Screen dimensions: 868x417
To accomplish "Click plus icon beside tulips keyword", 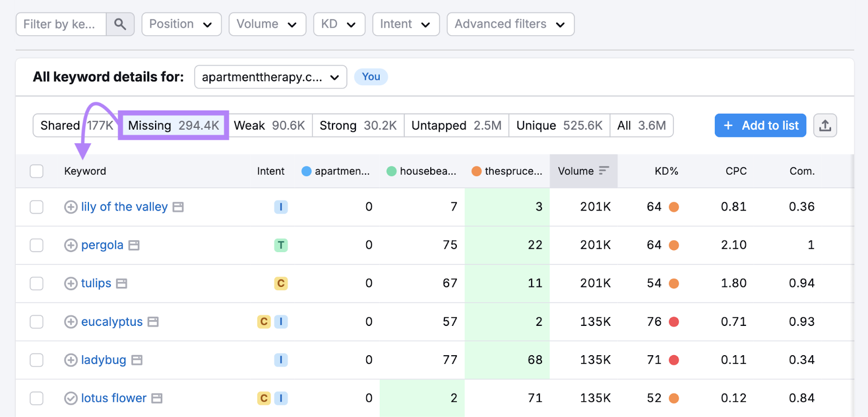I will coord(71,284).
